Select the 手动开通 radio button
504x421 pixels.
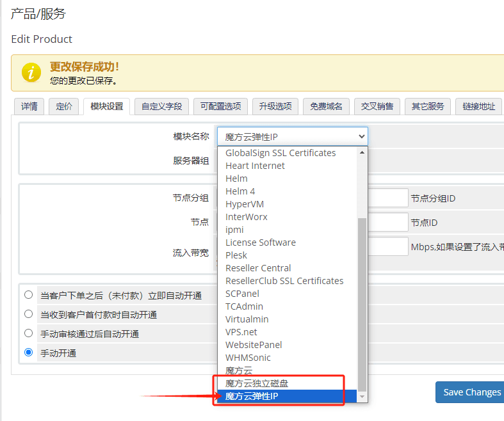29,353
